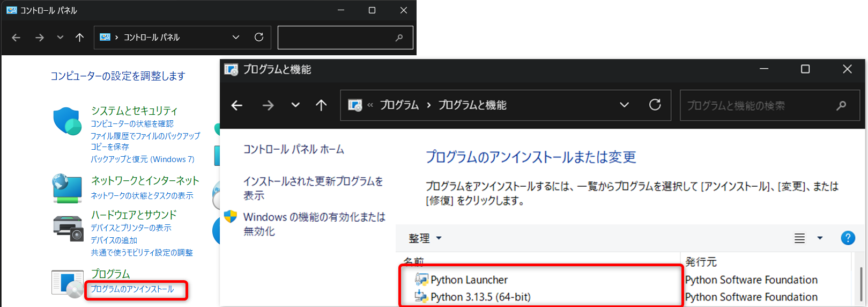Click view layout icon in toolbar
868x307 pixels.
tap(799, 238)
